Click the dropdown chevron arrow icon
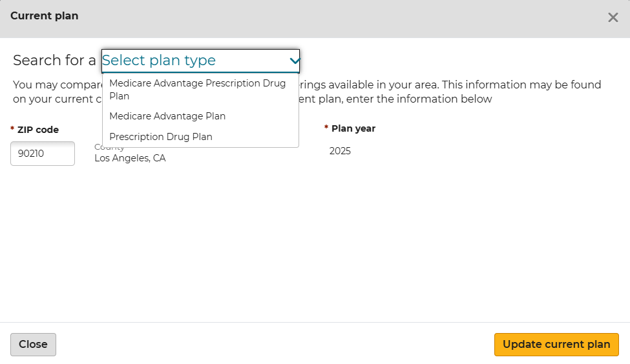The height and width of the screenshot is (364, 630). pos(295,61)
